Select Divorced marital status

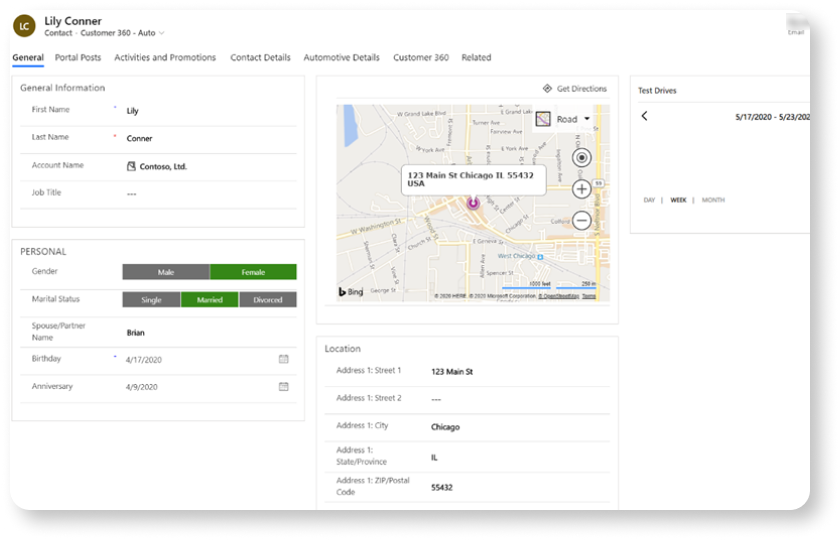coord(268,300)
